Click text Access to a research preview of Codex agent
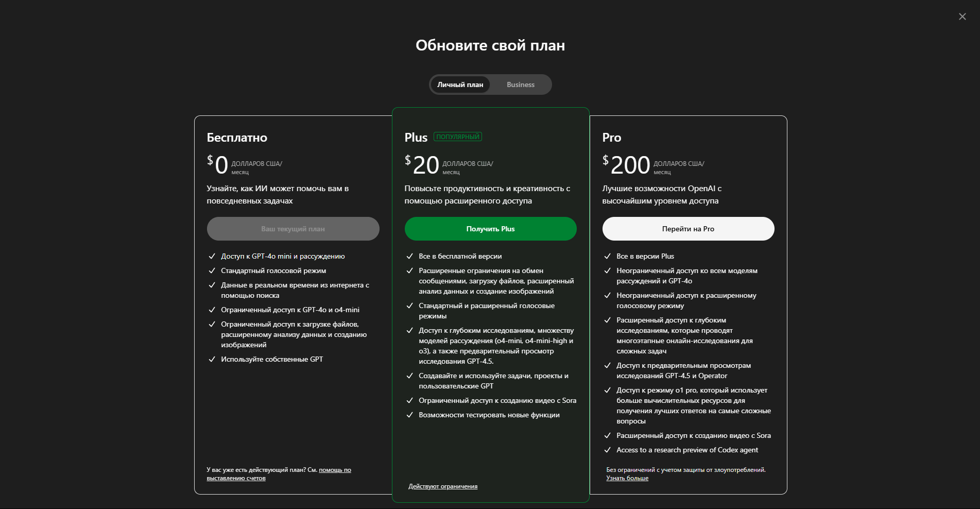The width and height of the screenshot is (980, 509). pos(687,450)
